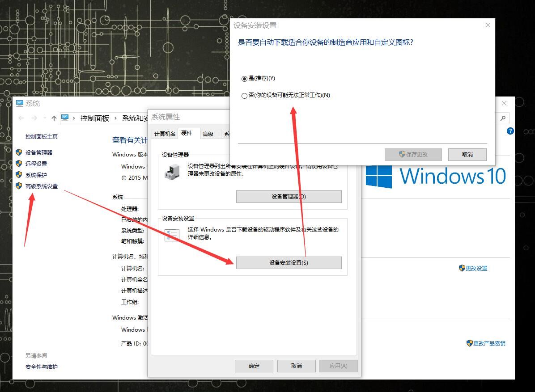This screenshot has height=392, width=535.
Task: Open 高级系统设置 in the sidebar
Action: click(42, 186)
